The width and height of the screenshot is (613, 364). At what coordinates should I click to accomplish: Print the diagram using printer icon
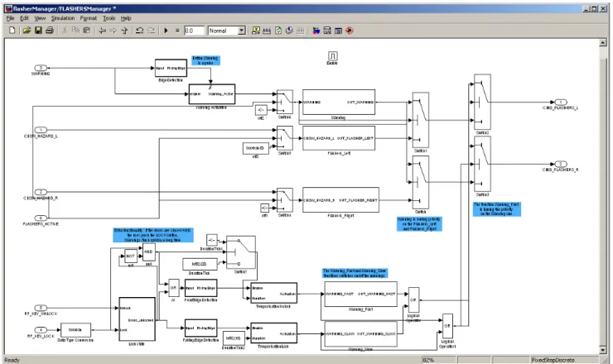tap(50, 31)
